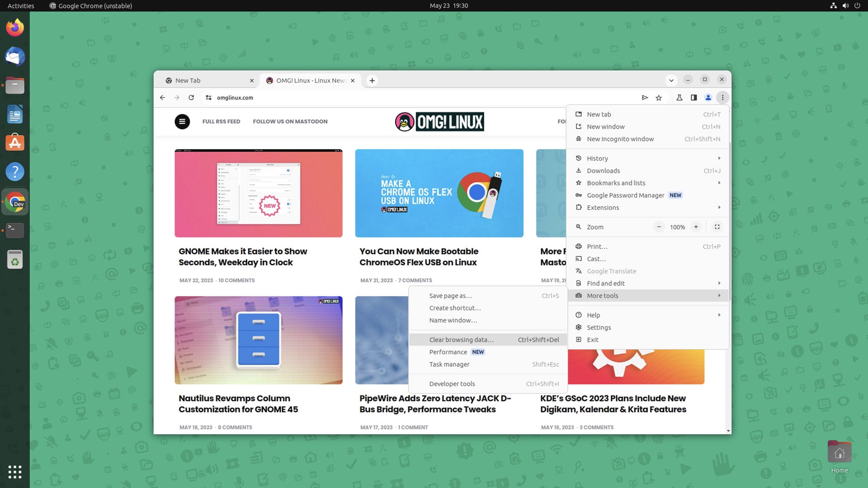Open PipeWire Zero Latency article headline
This screenshot has width=868, height=488.
(435, 404)
